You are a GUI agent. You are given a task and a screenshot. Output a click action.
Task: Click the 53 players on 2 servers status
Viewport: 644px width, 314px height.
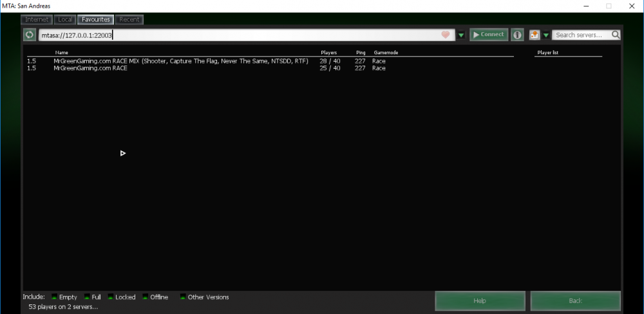point(63,307)
